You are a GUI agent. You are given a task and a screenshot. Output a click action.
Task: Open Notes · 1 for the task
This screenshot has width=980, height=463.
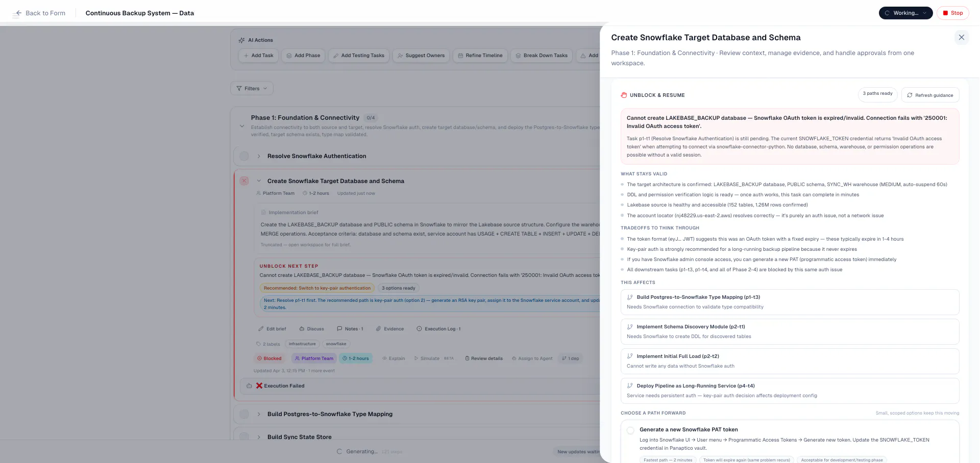click(350, 329)
